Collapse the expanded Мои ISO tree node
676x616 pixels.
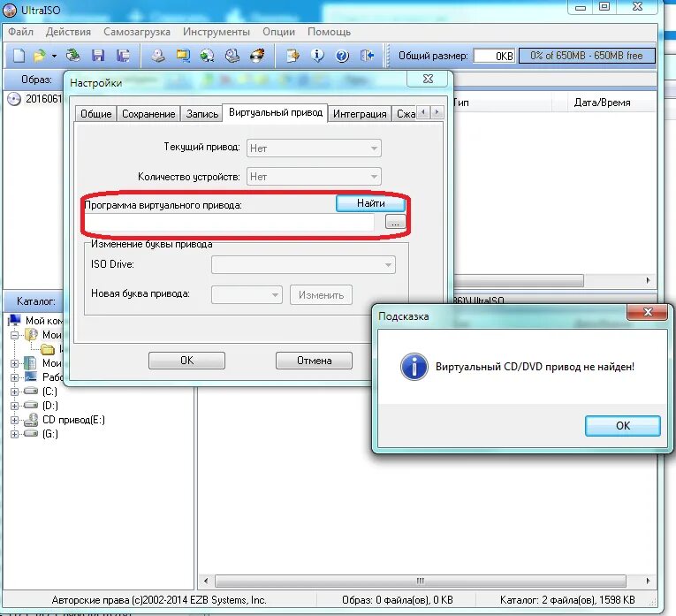[x=14, y=335]
